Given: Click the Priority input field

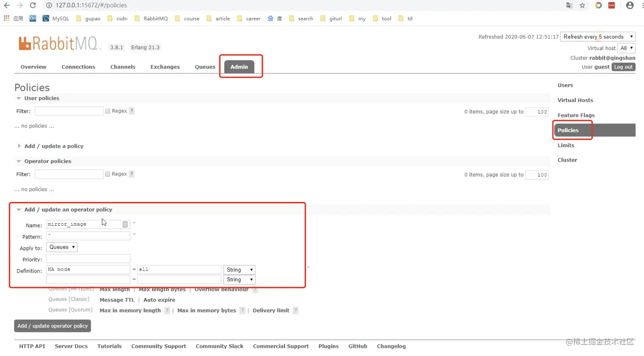Looking at the screenshot, I should coord(88,259).
